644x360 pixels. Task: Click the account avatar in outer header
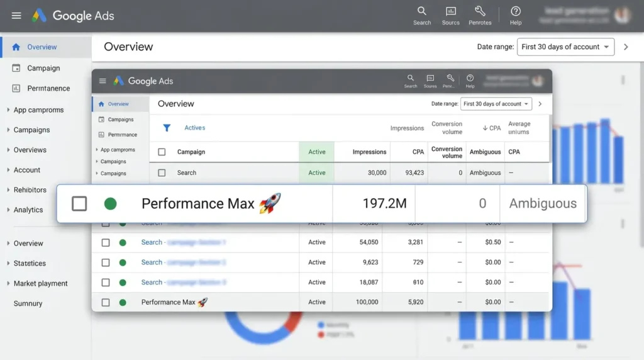coord(623,16)
